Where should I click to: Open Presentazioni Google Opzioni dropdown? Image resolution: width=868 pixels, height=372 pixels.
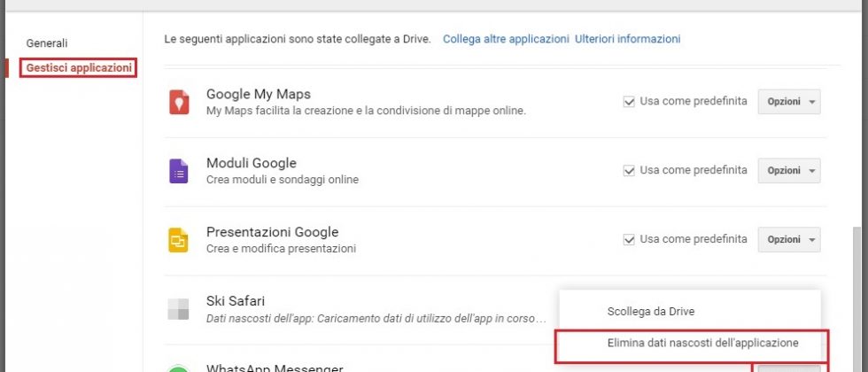click(x=788, y=240)
